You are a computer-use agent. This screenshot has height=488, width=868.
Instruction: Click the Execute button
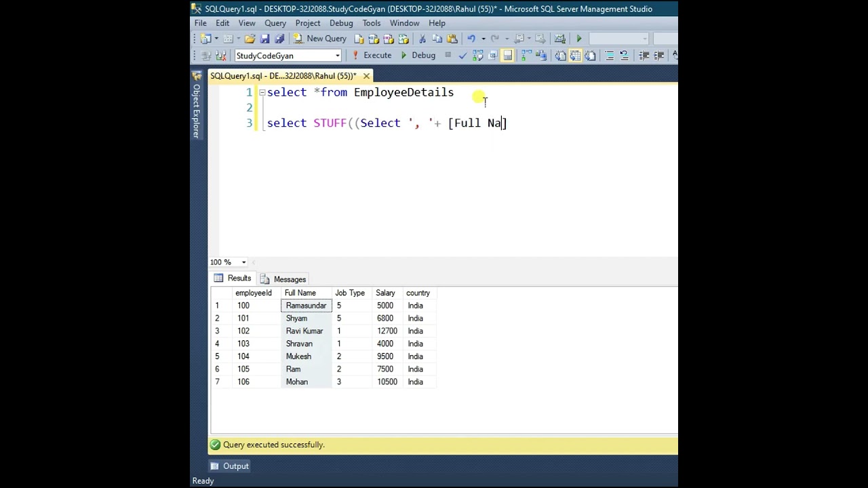point(372,56)
